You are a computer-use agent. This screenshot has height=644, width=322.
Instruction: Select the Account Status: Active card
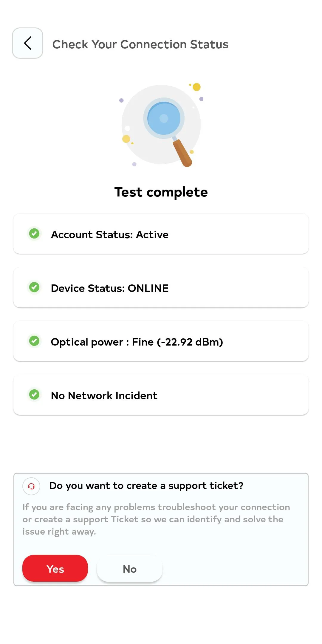[161, 233]
